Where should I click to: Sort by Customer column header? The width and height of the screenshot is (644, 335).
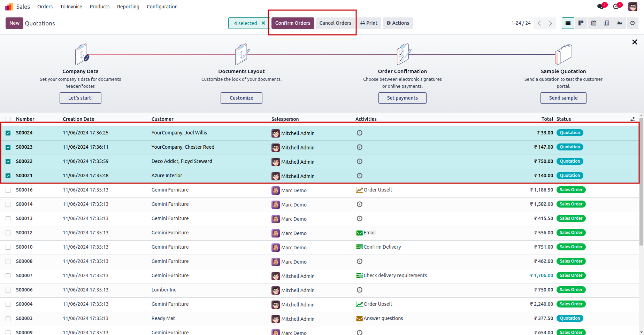tap(162, 119)
